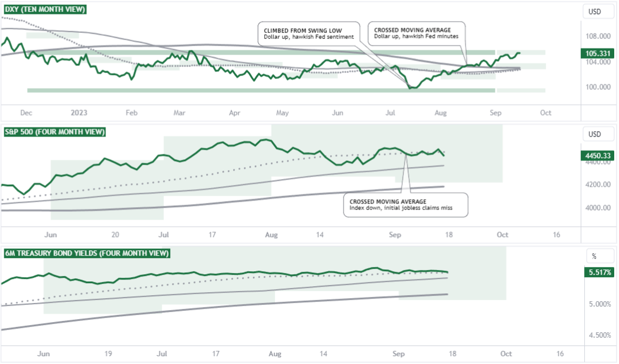
Task: Click the 5.000% level on yields scale
Action: click(x=600, y=304)
